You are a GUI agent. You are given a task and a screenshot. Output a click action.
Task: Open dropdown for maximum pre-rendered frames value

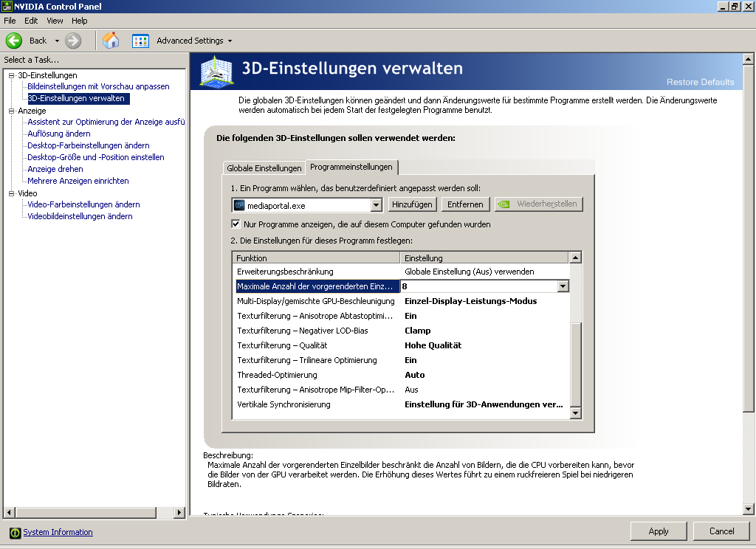(x=563, y=286)
